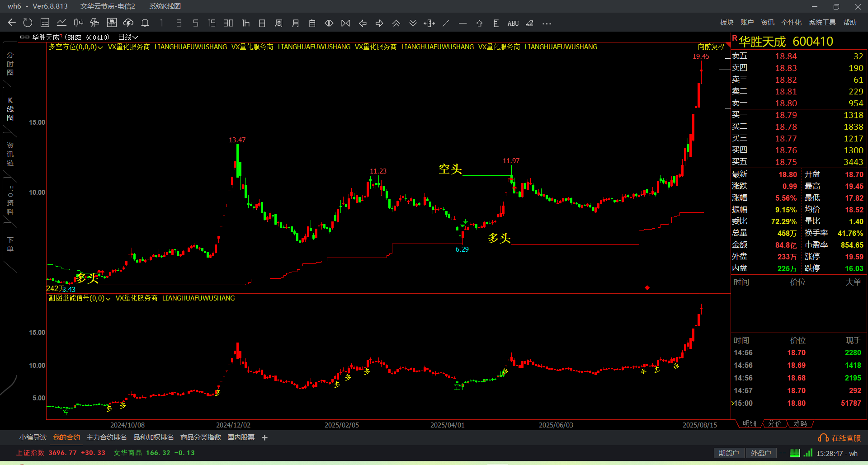This screenshot has width=868, height=465.
Task: Click the right arrow move icon
Action: 379,23
